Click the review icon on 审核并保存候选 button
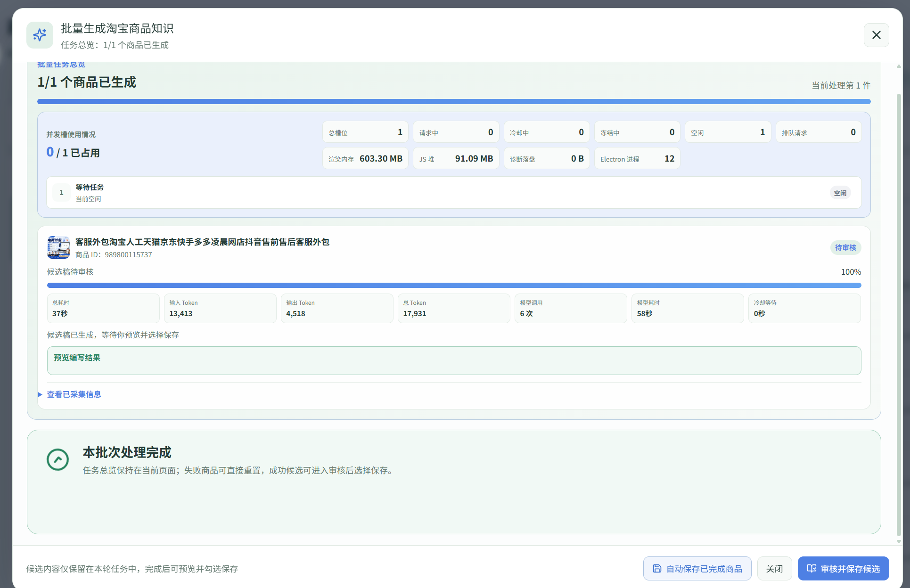910x588 pixels. [812, 569]
